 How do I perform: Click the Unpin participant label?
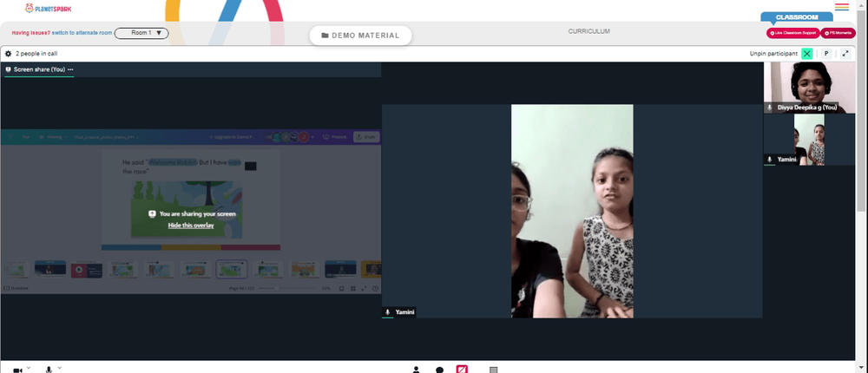point(773,54)
